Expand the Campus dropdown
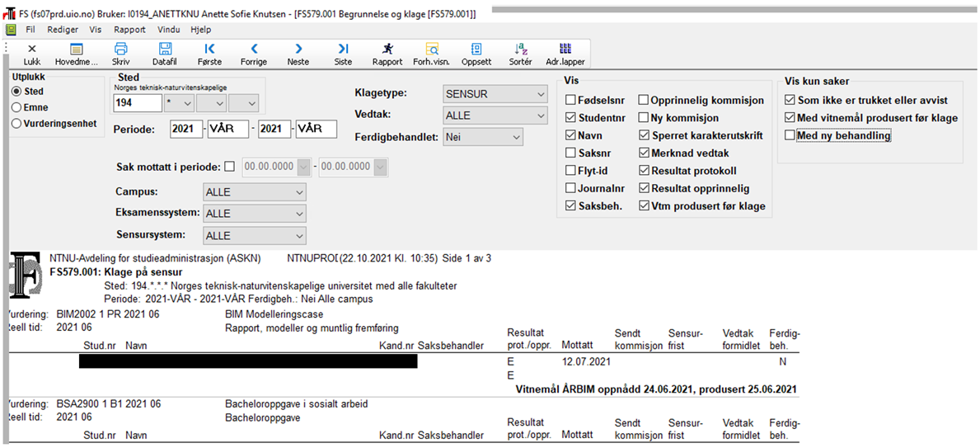This screenshot has width=980, height=448. click(x=255, y=192)
